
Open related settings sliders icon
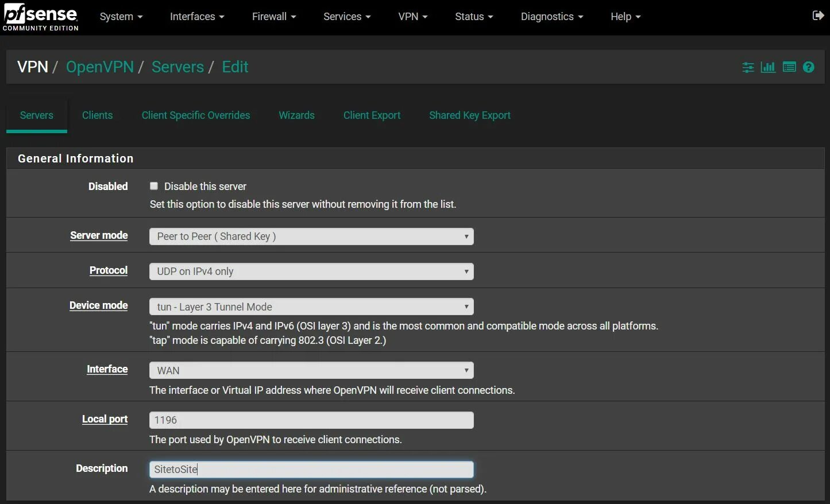(748, 67)
